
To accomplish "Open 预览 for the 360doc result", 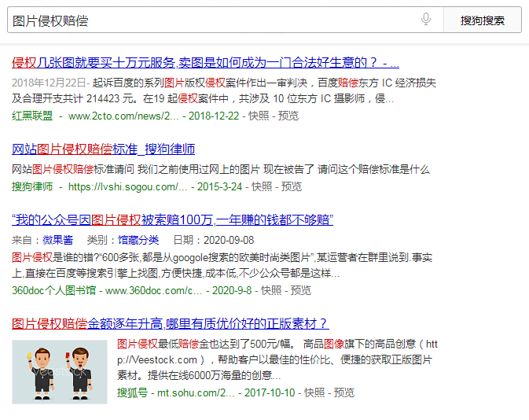I will coord(301,290).
